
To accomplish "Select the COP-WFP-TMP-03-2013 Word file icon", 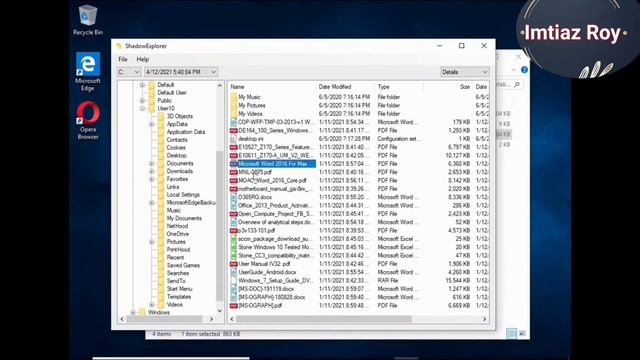I will tap(233, 122).
